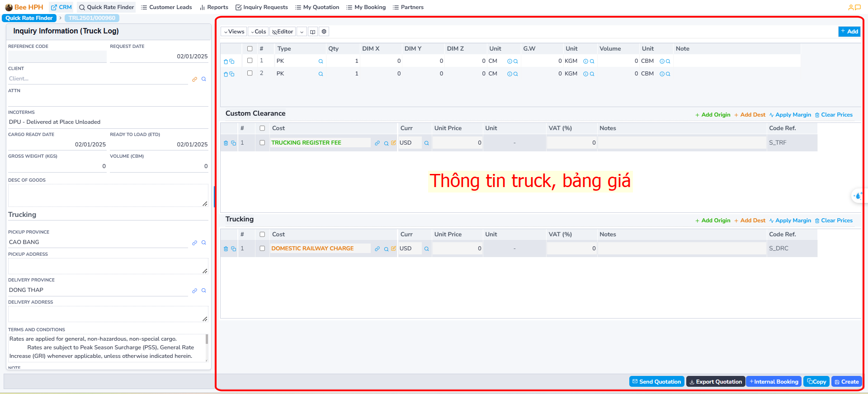Switch to the CRM tab
The width and height of the screenshot is (868, 394).
(x=61, y=7)
